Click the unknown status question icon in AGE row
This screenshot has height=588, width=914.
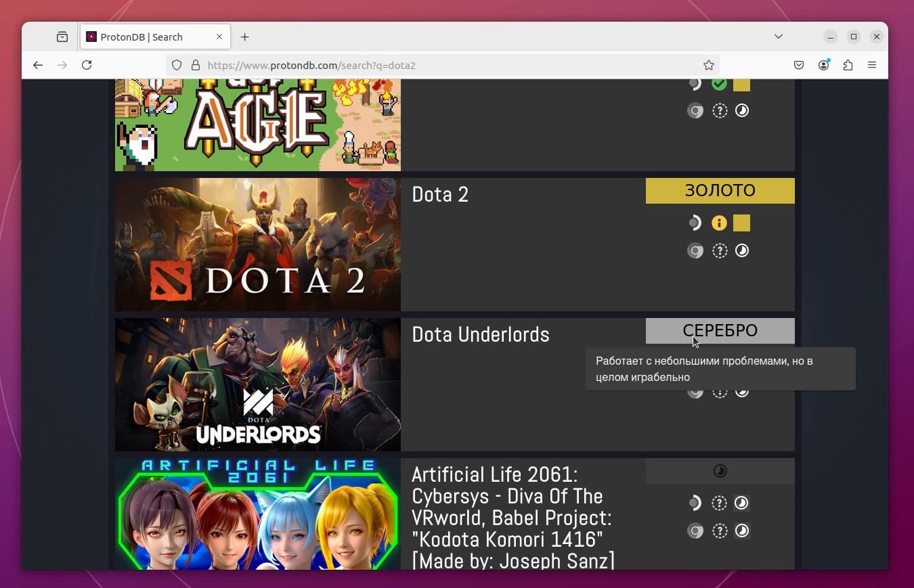click(720, 111)
